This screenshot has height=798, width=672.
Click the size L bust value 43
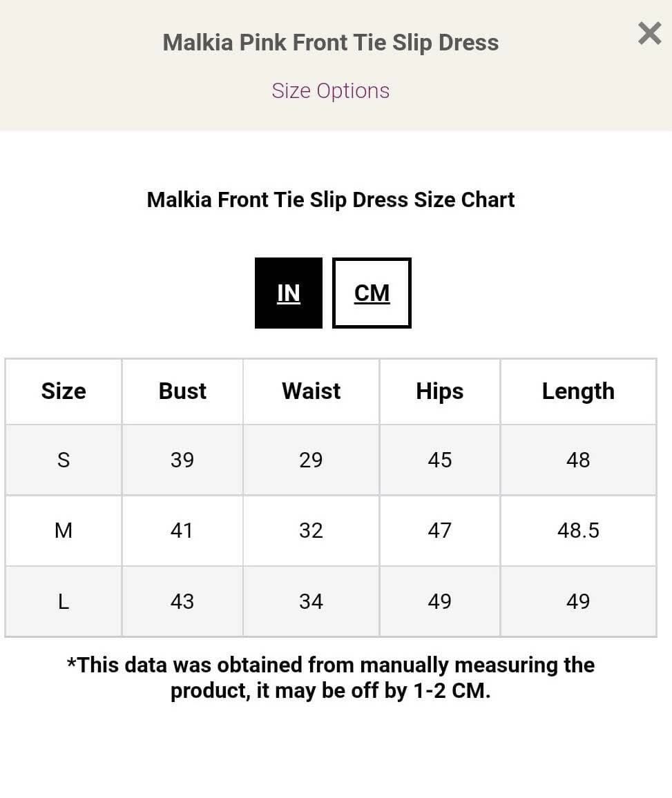[182, 601]
